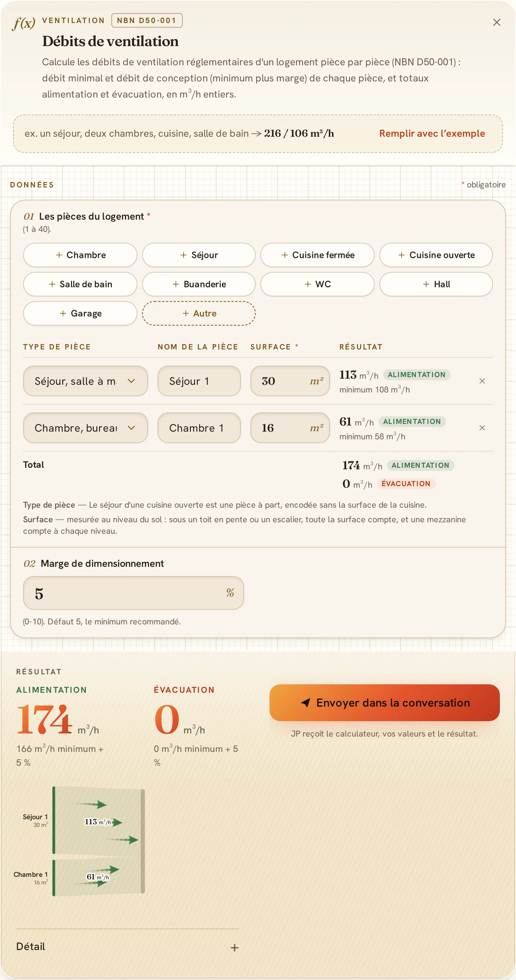516x980 pixels.
Task: Edit the Chambre 1 room name field
Action: pyautogui.click(x=199, y=428)
